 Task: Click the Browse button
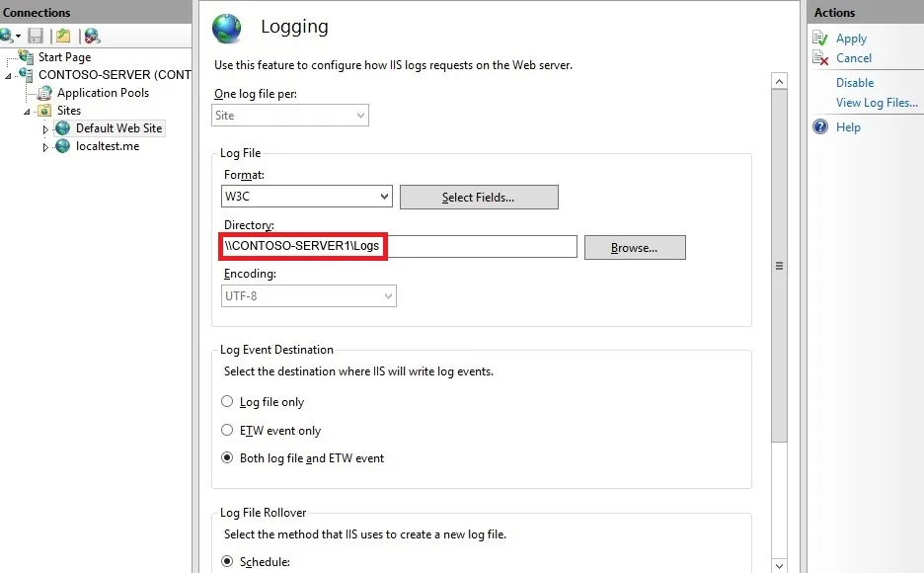pos(635,248)
